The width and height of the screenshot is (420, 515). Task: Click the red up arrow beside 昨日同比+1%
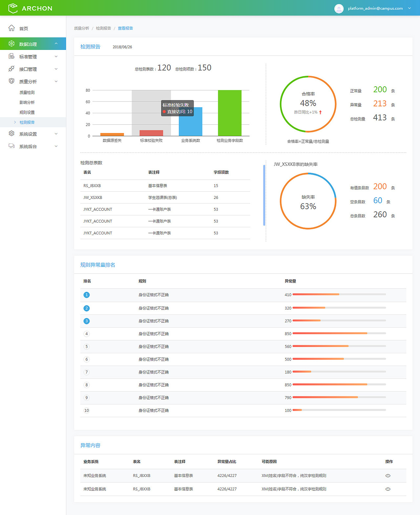pyautogui.click(x=321, y=112)
